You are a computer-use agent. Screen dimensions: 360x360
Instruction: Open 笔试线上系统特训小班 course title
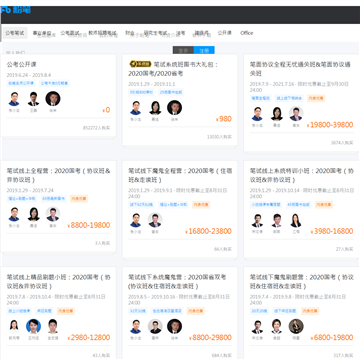[302, 175]
